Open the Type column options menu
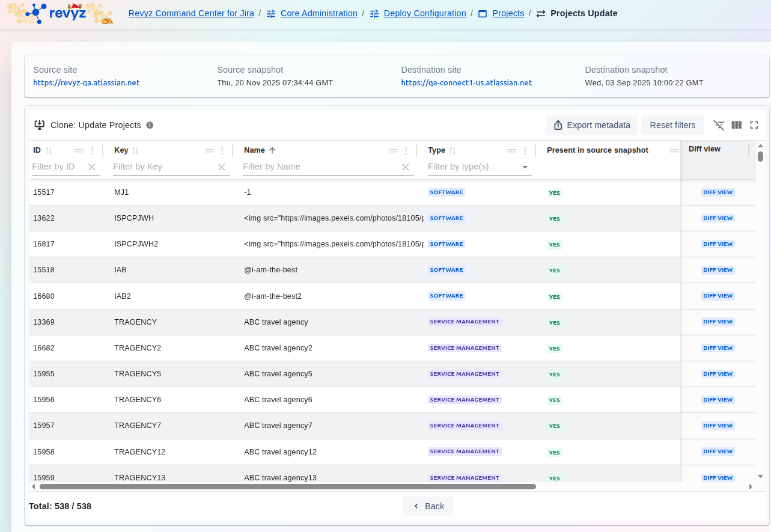The height and width of the screenshot is (532, 771). pos(525,151)
